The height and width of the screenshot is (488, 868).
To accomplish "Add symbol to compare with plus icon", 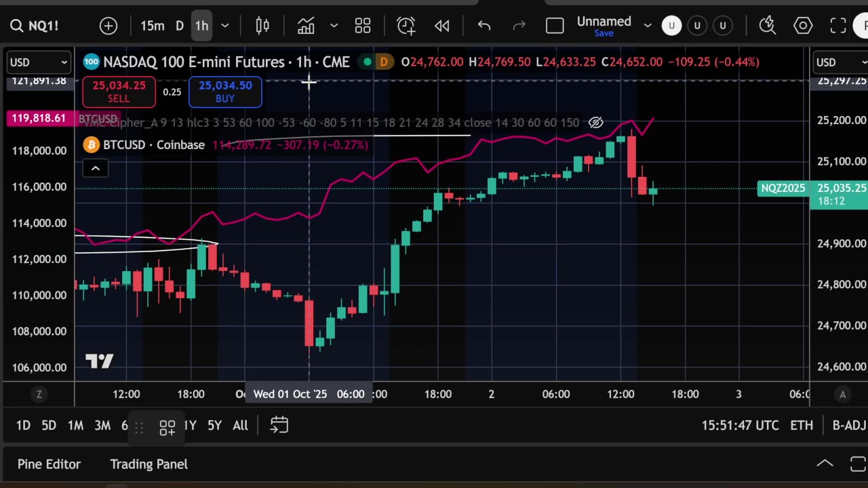I will 108,26.
